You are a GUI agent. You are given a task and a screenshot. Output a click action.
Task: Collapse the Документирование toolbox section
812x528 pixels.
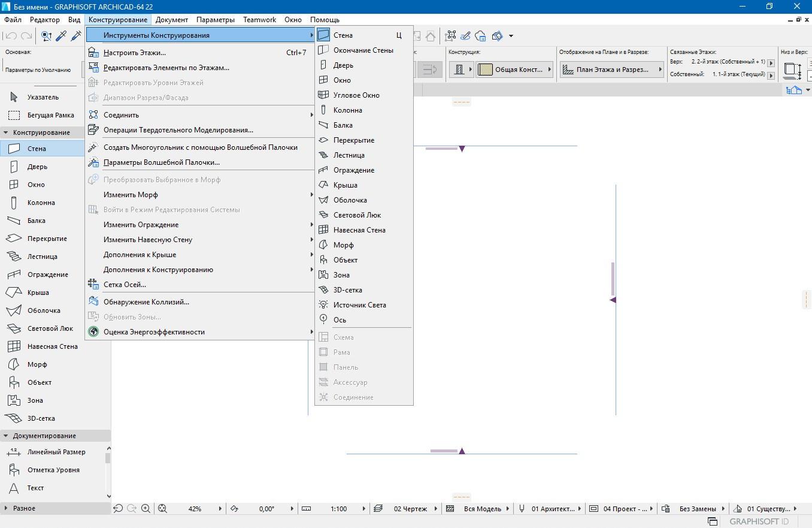(6, 436)
